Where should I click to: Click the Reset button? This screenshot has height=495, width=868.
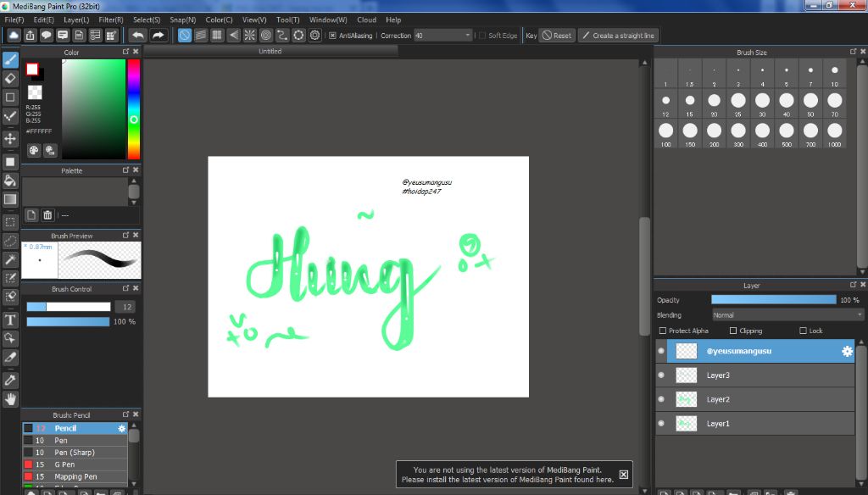click(x=557, y=36)
